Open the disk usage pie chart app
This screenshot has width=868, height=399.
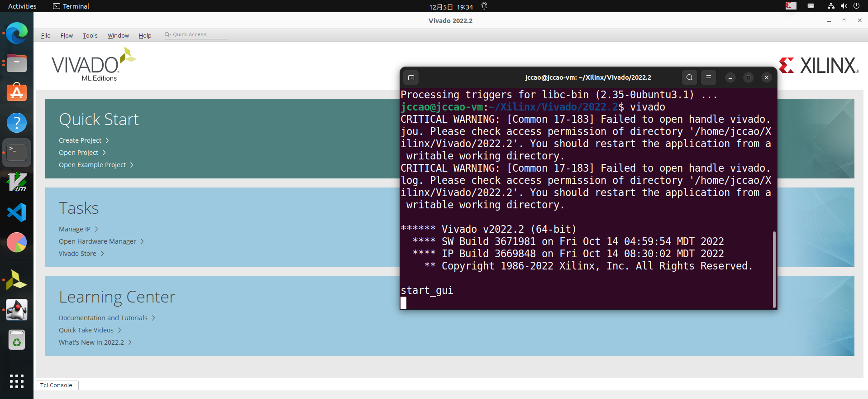click(17, 242)
